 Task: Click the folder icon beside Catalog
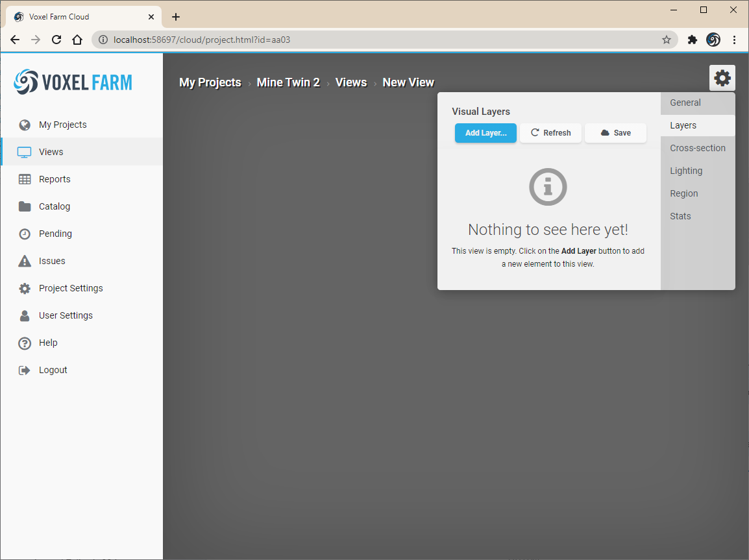click(x=25, y=206)
